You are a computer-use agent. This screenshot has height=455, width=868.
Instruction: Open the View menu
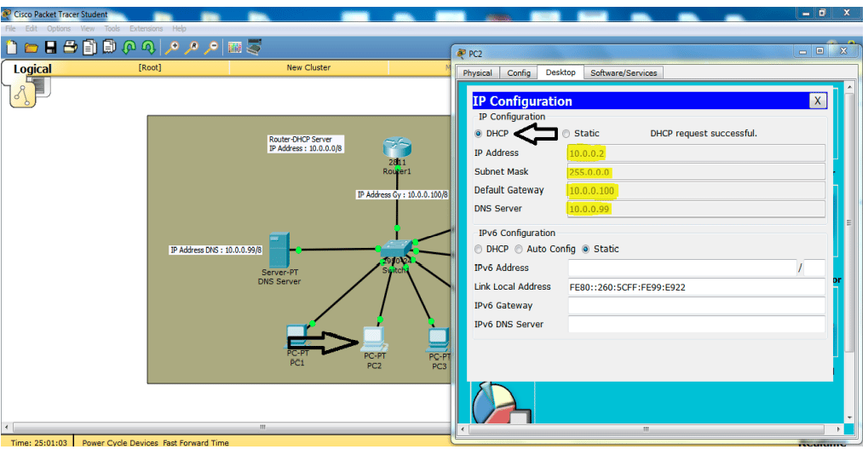click(88, 29)
